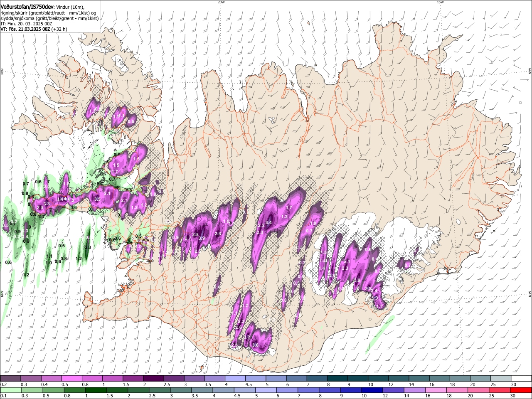Pick the bright red rain swatch at 30
Viewport: 532px width, 399px height.
(521, 390)
